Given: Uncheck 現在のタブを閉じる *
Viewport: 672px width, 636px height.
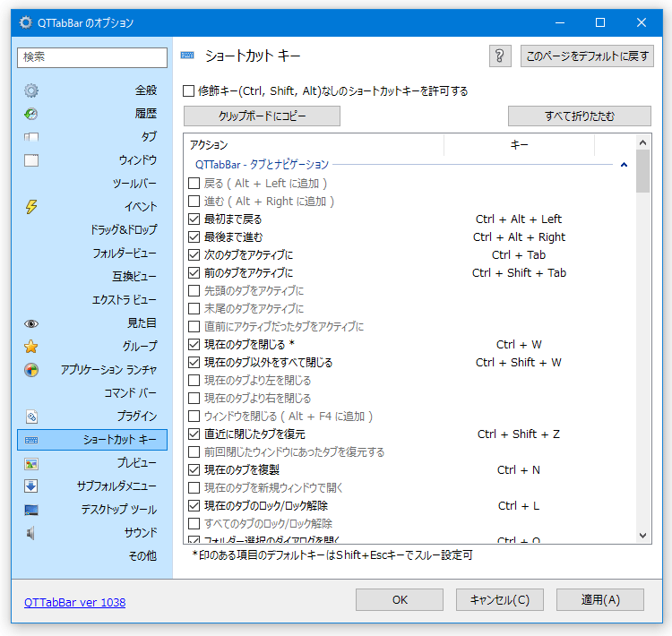Looking at the screenshot, I should (x=194, y=345).
